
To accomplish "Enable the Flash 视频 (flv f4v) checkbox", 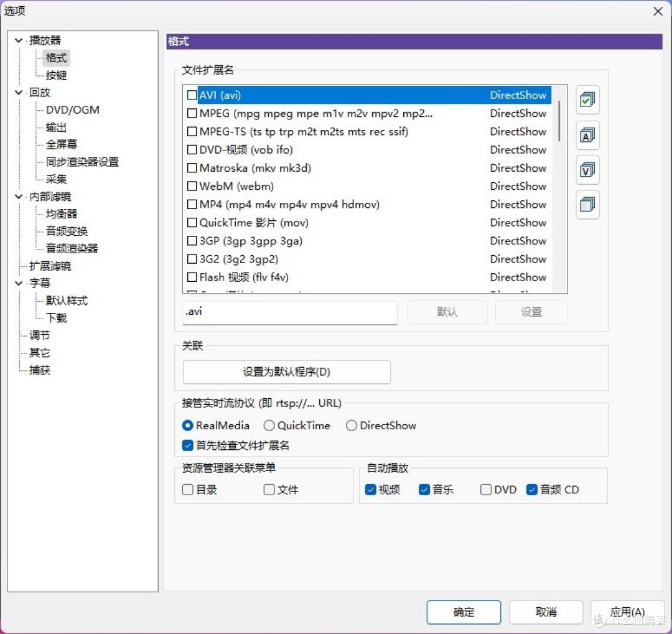I will [192, 277].
